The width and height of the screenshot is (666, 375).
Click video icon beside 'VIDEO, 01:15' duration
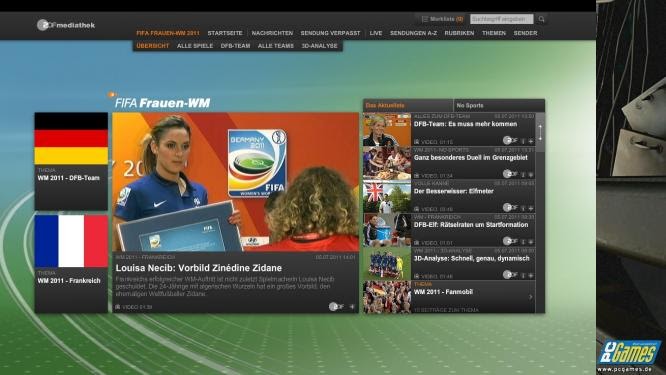point(417,142)
